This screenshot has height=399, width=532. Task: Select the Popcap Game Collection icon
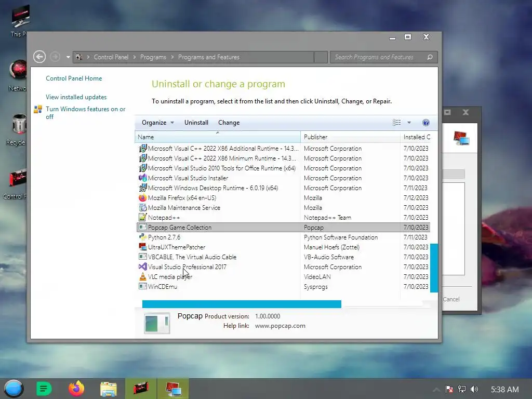(143, 227)
